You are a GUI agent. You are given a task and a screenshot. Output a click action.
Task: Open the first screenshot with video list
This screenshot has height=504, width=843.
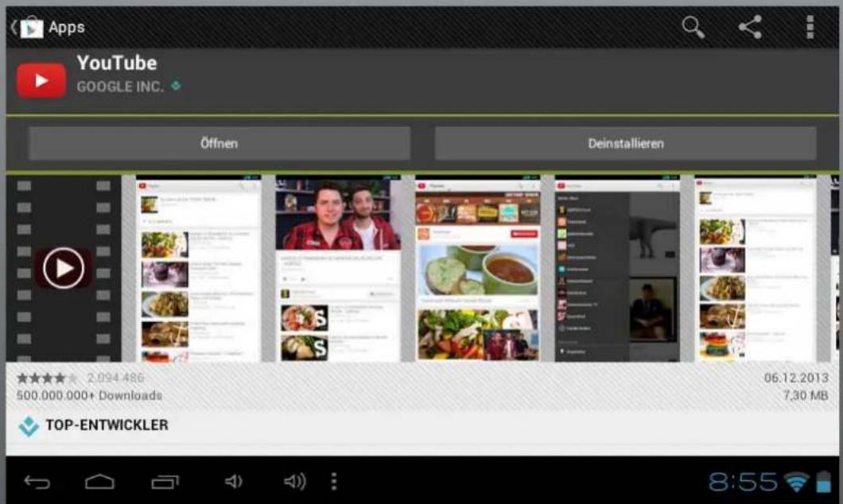[x=198, y=268]
